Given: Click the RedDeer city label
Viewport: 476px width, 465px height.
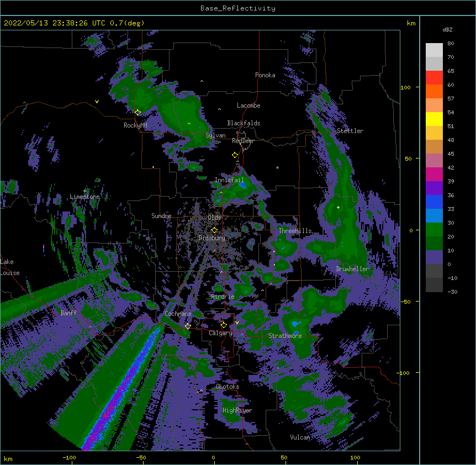Looking at the screenshot, I should [x=243, y=141].
